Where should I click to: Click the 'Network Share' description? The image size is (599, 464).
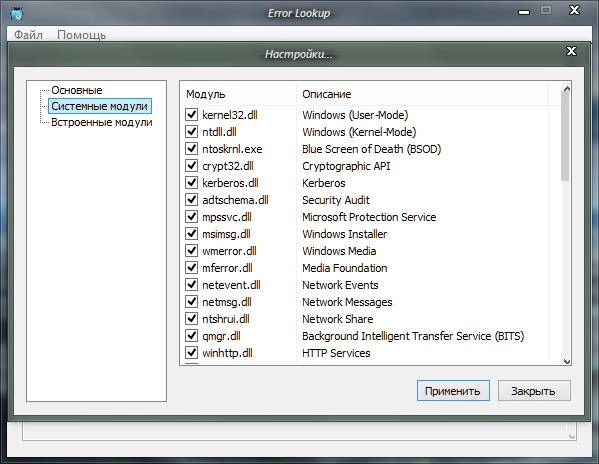[x=338, y=319]
